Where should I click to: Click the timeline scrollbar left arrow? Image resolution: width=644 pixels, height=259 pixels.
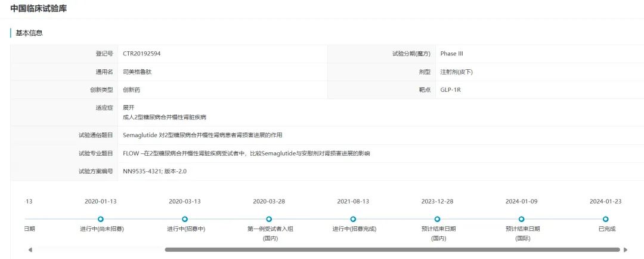click(30, 249)
